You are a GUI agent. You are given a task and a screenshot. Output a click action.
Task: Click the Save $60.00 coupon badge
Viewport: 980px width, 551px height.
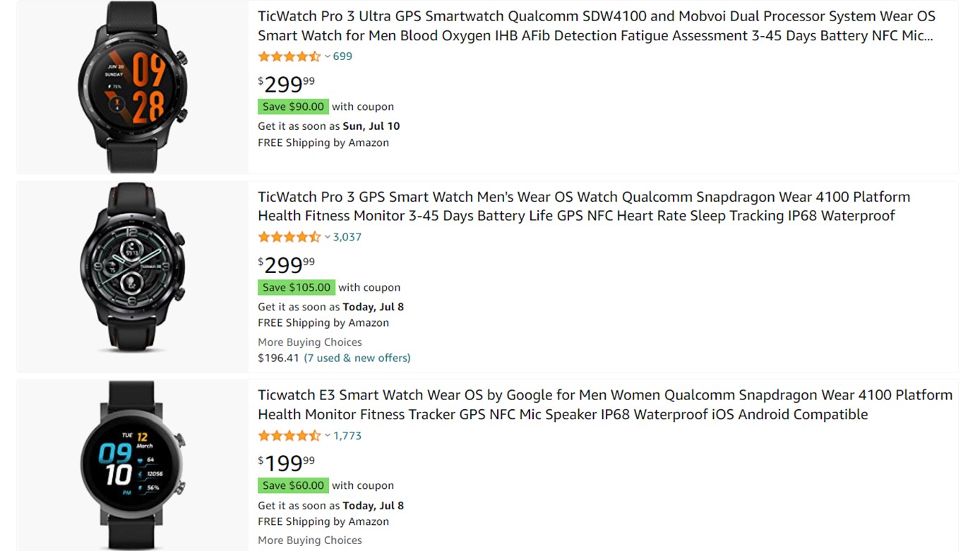click(x=293, y=485)
